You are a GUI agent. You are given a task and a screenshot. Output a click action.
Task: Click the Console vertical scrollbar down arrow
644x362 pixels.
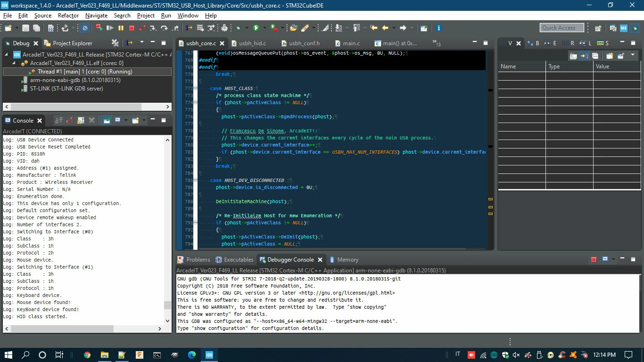(x=167, y=321)
